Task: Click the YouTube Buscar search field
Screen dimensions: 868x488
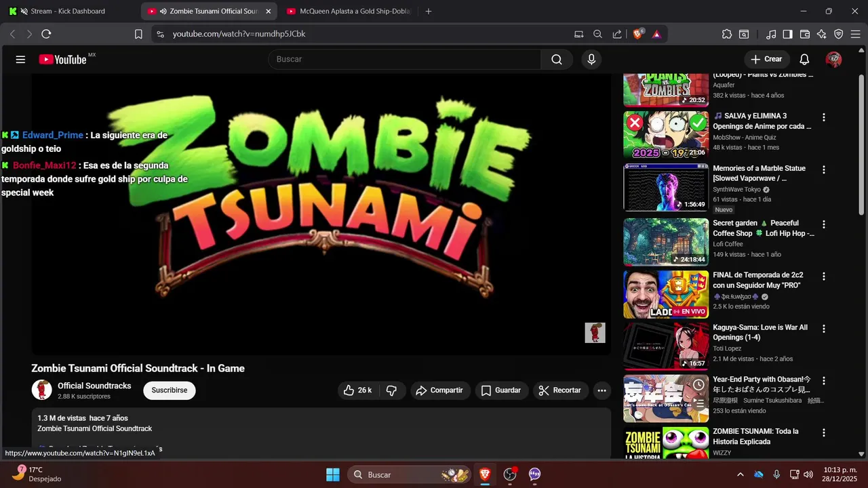Action: coord(405,60)
